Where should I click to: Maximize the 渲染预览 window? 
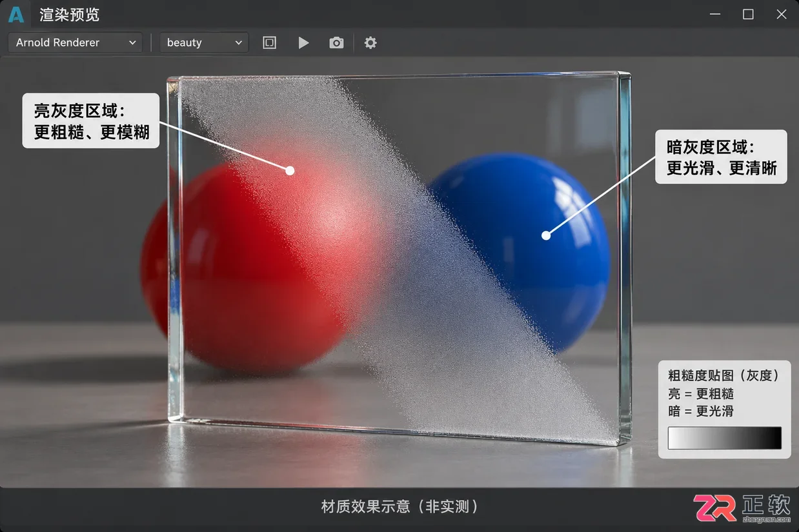[x=748, y=14]
